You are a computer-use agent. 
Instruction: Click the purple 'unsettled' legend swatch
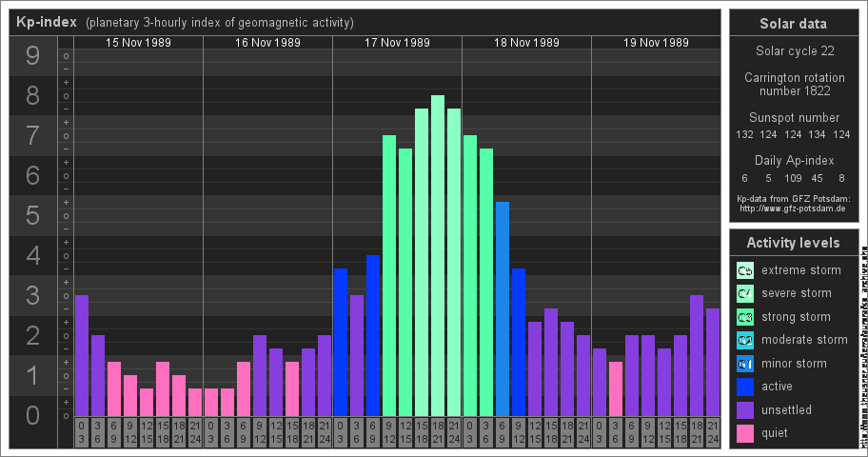pyautogui.click(x=745, y=410)
